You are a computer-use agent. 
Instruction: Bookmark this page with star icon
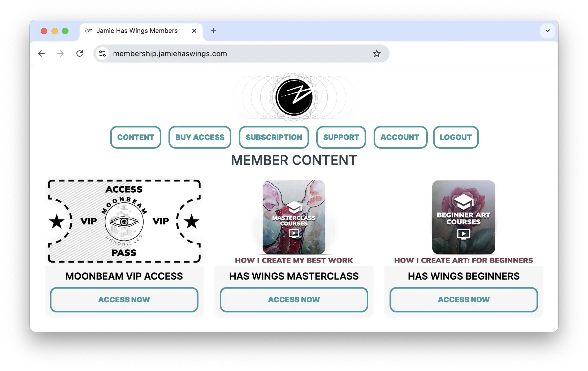[x=377, y=54]
